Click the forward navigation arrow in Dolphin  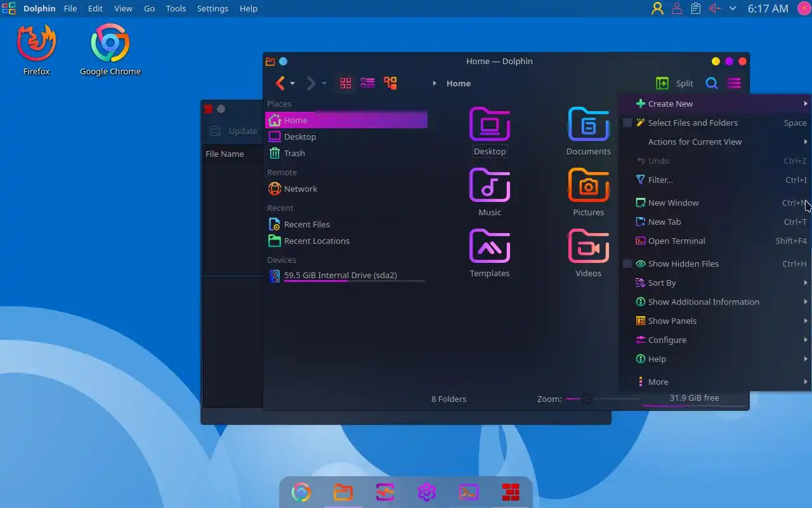point(311,83)
